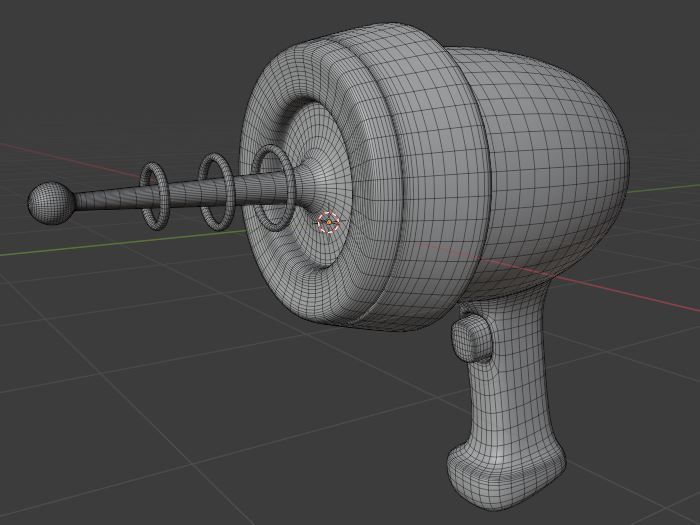Select the middle ring on the barrel

click(216, 192)
